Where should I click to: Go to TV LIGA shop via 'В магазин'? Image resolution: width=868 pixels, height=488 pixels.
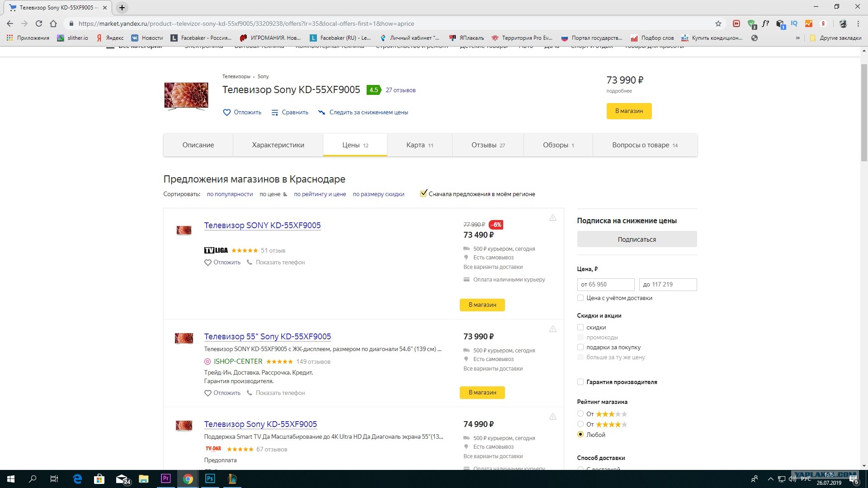(482, 305)
